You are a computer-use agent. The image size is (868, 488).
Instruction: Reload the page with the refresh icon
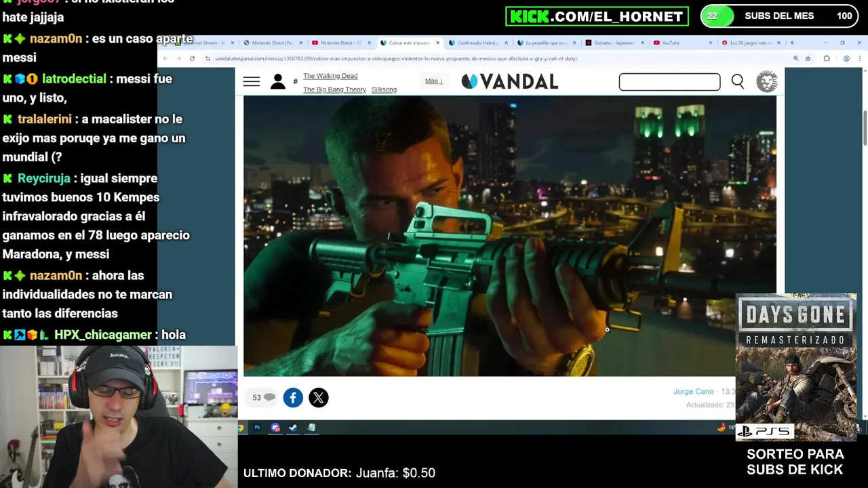tap(192, 59)
